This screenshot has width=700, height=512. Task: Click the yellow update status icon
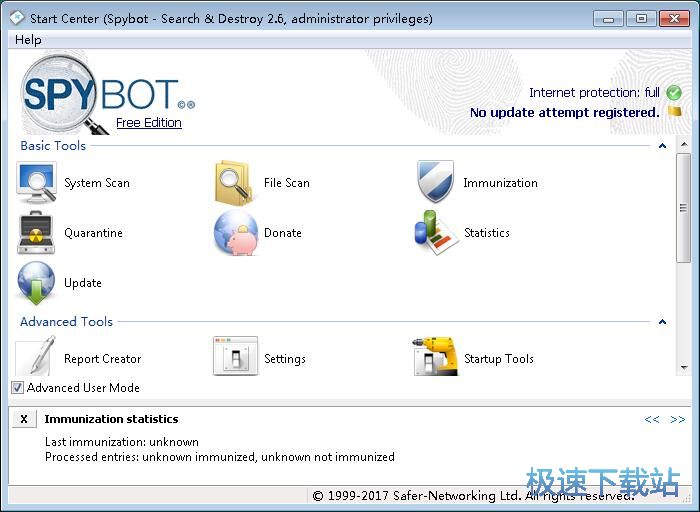tap(675, 112)
